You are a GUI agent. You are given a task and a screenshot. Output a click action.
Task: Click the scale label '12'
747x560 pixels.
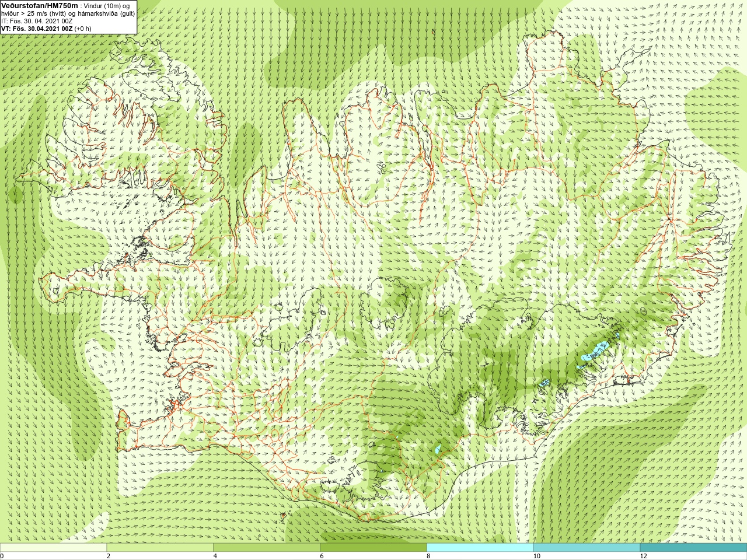tap(644, 556)
